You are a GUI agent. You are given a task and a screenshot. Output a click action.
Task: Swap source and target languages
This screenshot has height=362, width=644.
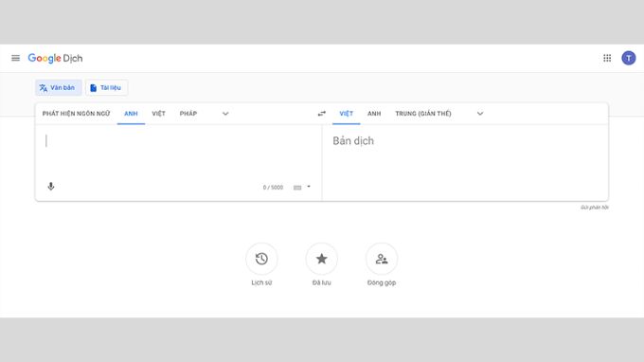pos(322,114)
